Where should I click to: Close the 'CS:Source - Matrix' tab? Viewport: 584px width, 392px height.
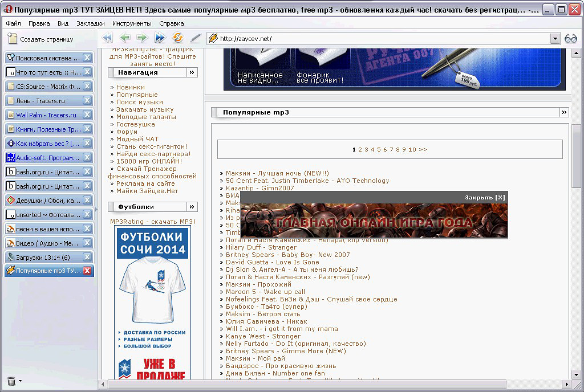click(87, 86)
